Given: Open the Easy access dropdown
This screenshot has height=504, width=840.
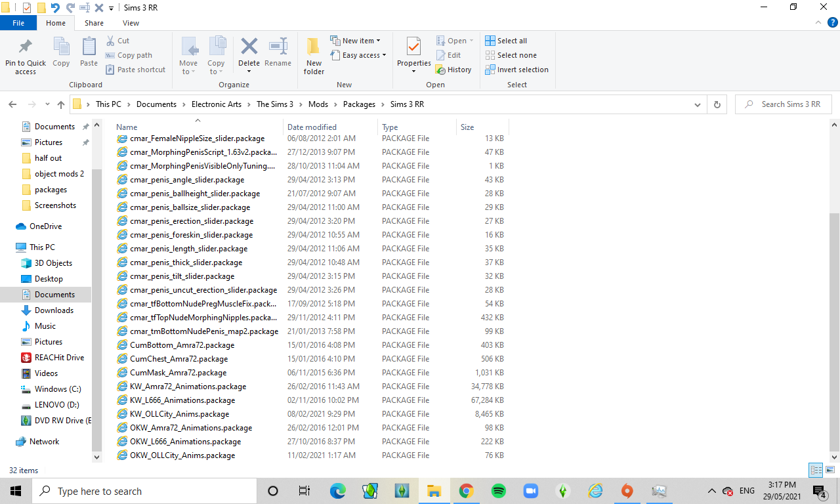Looking at the screenshot, I should pyautogui.click(x=358, y=55).
